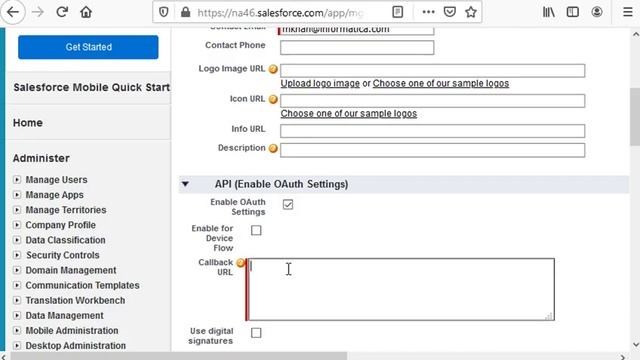Click the vertical scrollbar thumb
640x360 pixels.
pyautogui.click(x=635, y=116)
